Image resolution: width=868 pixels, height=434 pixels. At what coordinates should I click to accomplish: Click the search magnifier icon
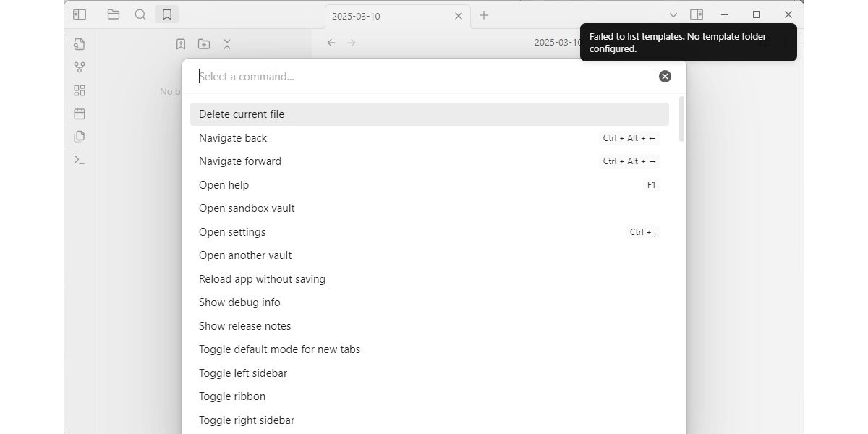click(140, 14)
